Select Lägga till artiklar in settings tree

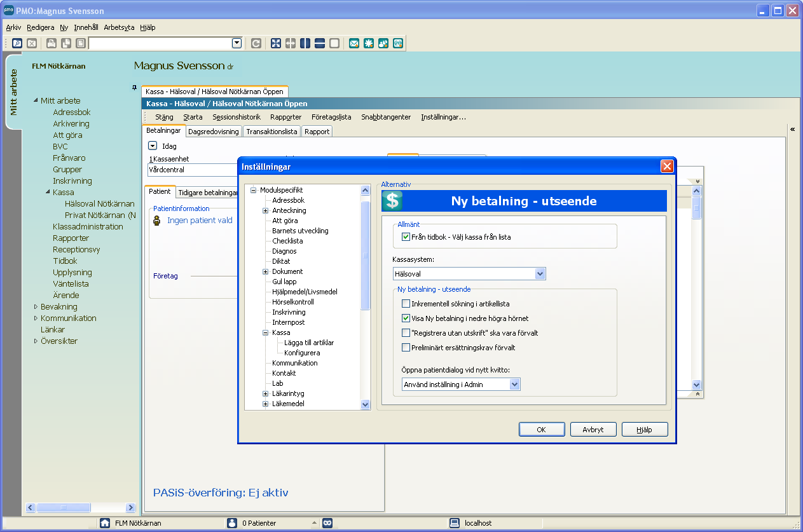(309, 343)
